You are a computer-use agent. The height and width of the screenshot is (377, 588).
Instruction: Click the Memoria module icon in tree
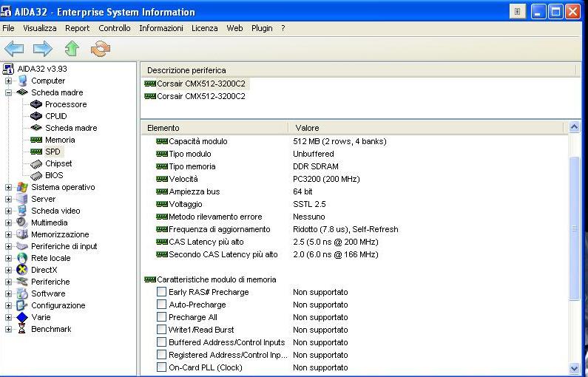click(x=36, y=140)
